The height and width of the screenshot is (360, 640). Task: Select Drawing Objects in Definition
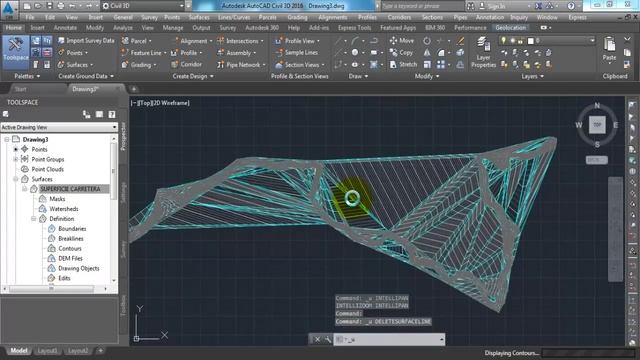pyautogui.click(x=79, y=268)
